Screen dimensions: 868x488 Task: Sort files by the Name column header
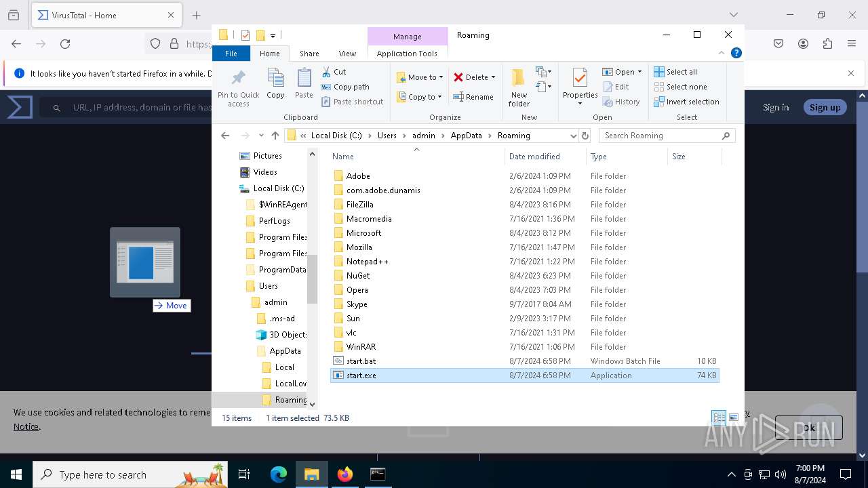tap(416, 157)
